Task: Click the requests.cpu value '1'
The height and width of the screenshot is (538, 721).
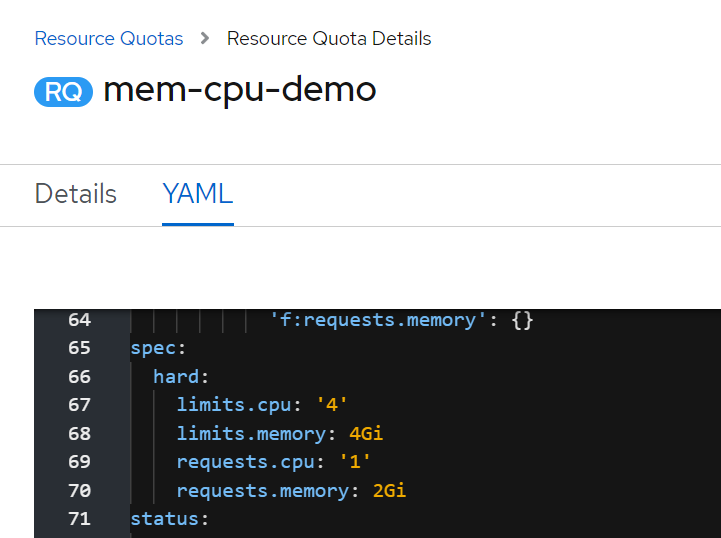Action: pyautogui.click(x=355, y=462)
